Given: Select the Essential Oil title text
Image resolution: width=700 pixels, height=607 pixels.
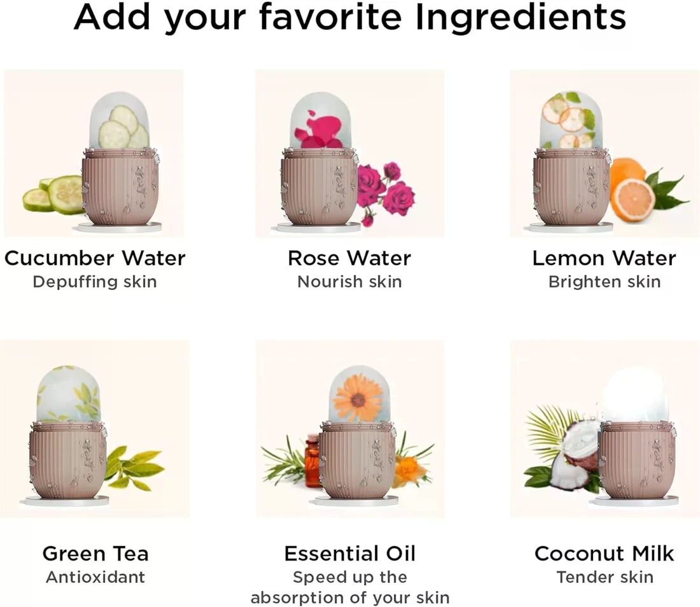Looking at the screenshot, I should click(x=349, y=554).
